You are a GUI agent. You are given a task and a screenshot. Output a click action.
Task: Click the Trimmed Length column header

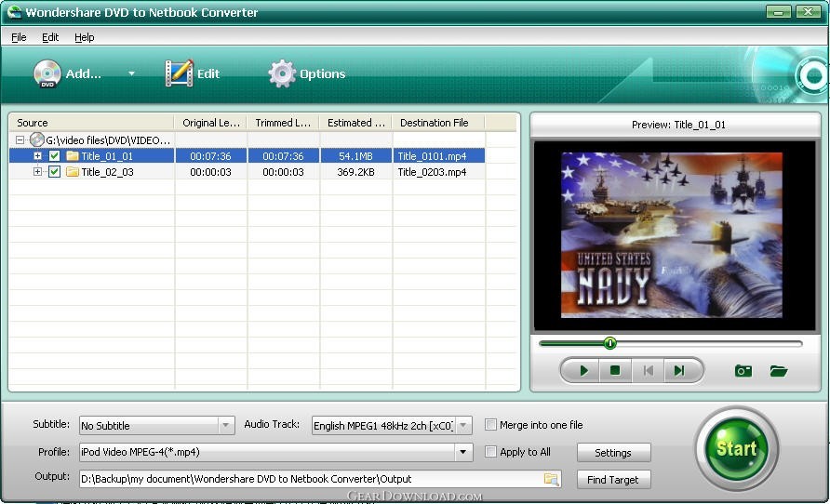pos(283,123)
